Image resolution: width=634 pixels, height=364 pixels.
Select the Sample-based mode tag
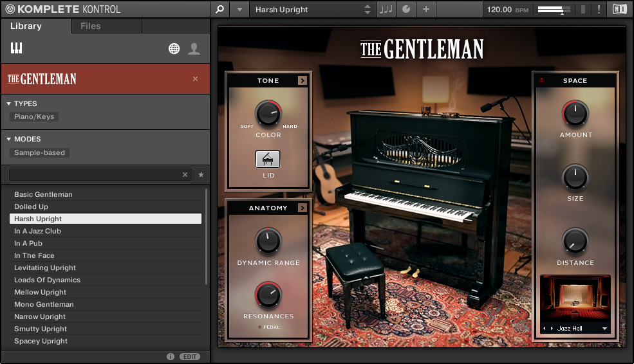(39, 152)
